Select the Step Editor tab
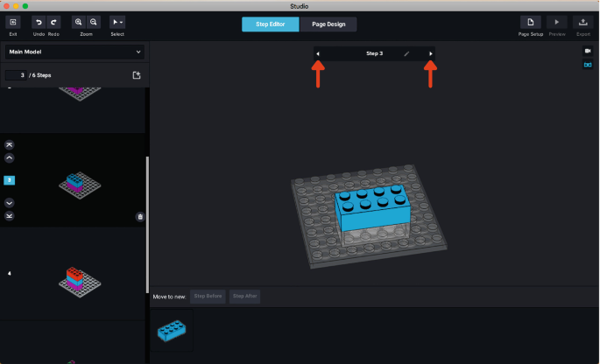This screenshot has height=364, width=600. pos(271,24)
